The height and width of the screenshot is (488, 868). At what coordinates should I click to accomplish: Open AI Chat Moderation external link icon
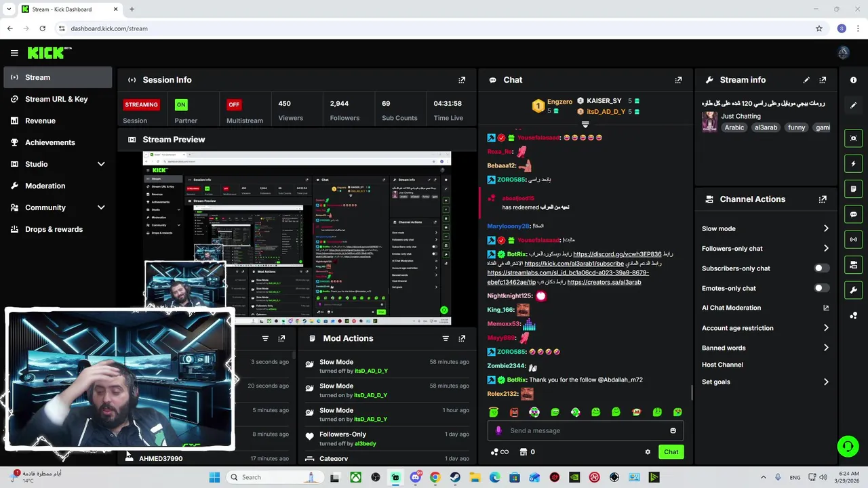(826, 308)
